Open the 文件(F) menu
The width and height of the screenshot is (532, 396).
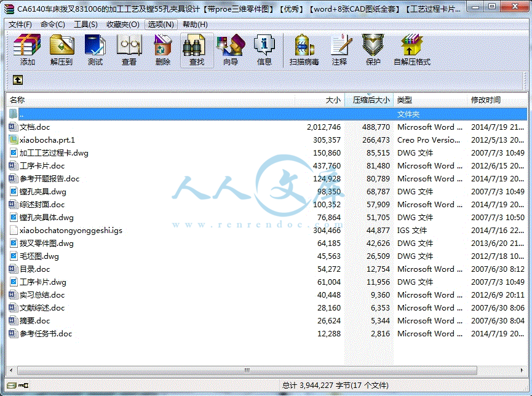pos(20,25)
